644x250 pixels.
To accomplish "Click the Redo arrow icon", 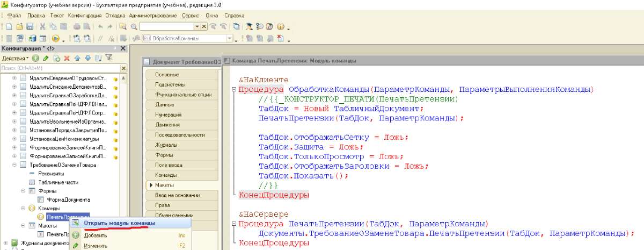I will point(110,26).
